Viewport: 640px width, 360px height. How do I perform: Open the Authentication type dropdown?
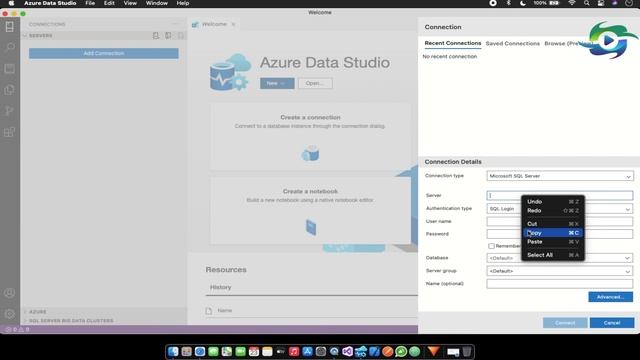click(x=560, y=209)
